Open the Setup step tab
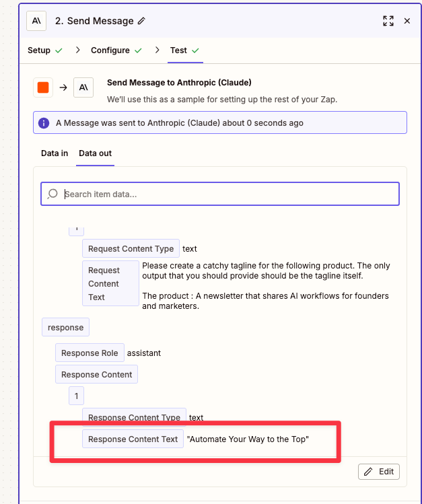The width and height of the screenshot is (422, 504). [44, 50]
